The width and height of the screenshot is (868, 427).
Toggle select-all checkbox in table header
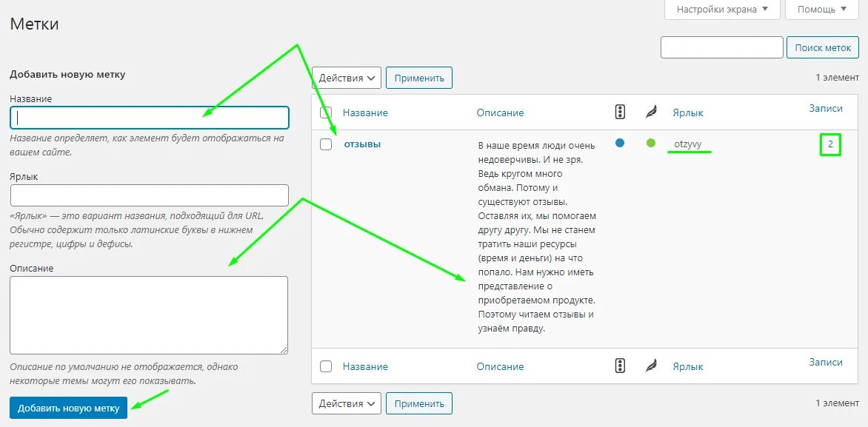[326, 112]
